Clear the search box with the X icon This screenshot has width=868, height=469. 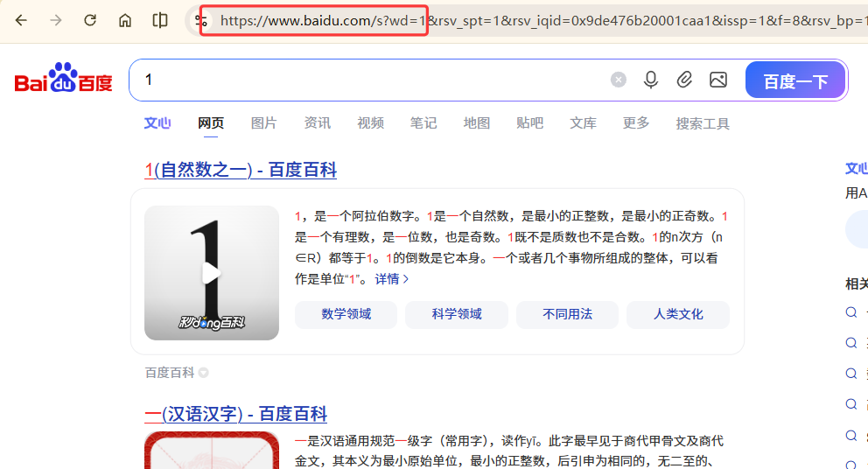(x=619, y=80)
